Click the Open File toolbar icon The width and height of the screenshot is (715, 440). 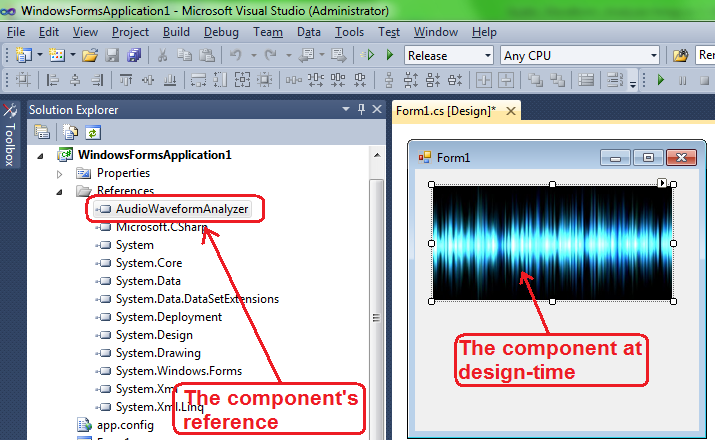coord(90,55)
